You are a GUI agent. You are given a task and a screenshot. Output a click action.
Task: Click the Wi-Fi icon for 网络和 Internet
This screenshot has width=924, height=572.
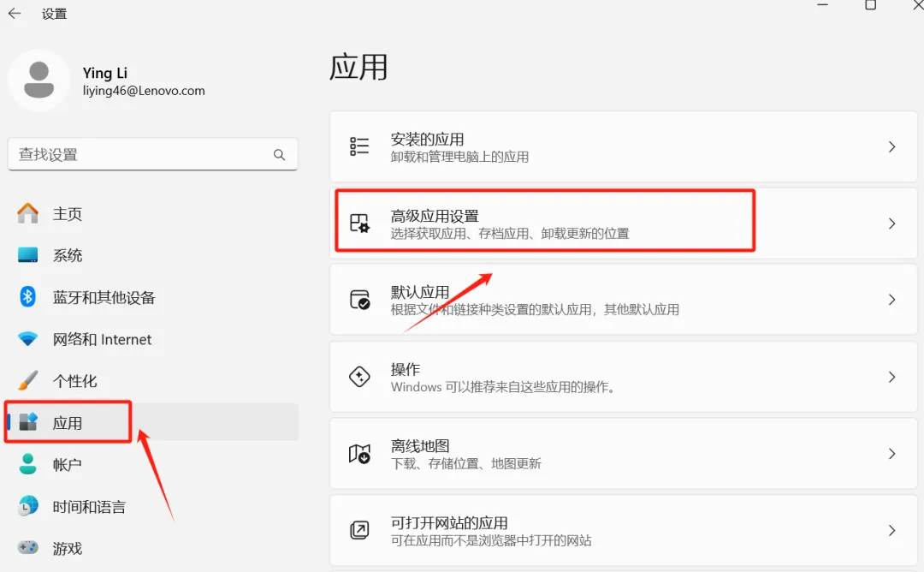tap(28, 339)
